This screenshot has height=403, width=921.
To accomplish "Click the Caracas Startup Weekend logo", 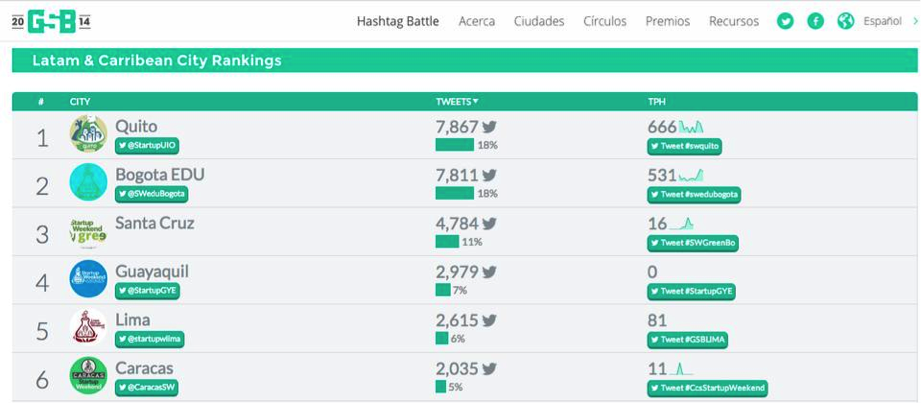I will [x=88, y=376].
